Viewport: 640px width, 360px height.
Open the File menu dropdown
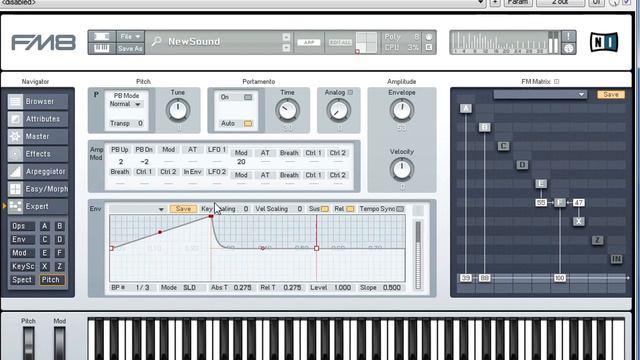click(x=130, y=36)
